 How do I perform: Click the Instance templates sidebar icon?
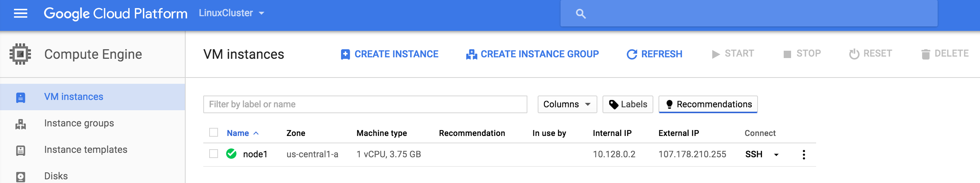tap(21, 151)
